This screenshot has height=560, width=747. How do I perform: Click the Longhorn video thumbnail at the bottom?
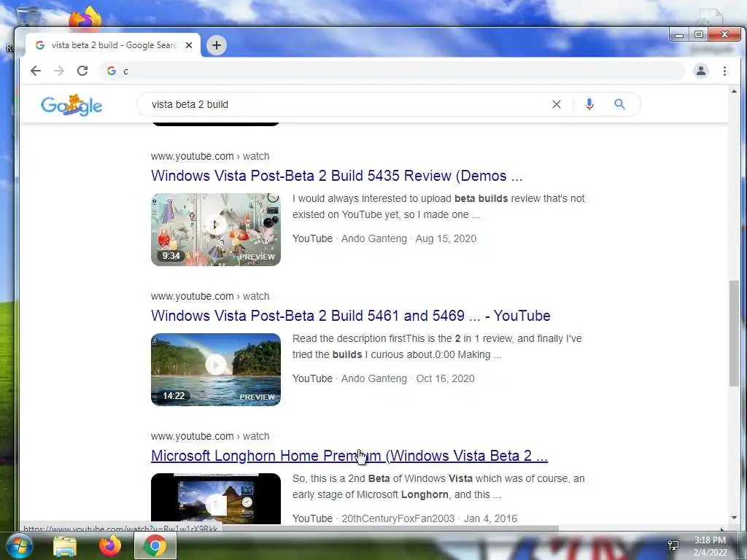pyautogui.click(x=216, y=498)
